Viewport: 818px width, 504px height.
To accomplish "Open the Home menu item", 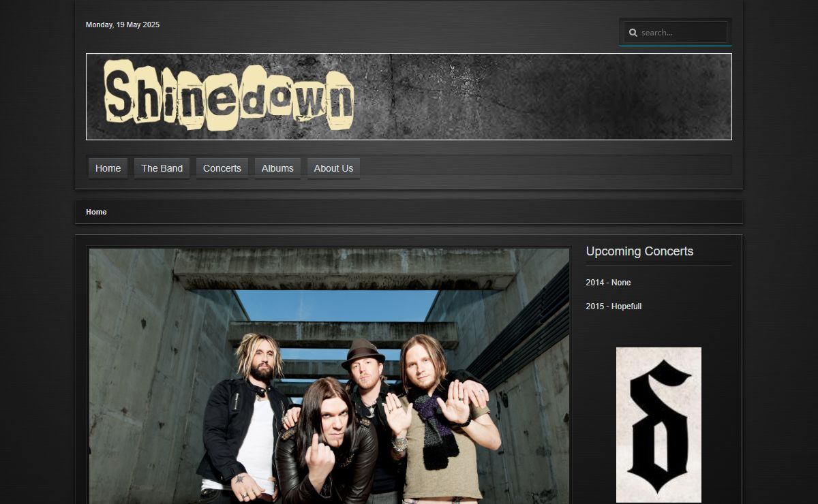I will 108,168.
